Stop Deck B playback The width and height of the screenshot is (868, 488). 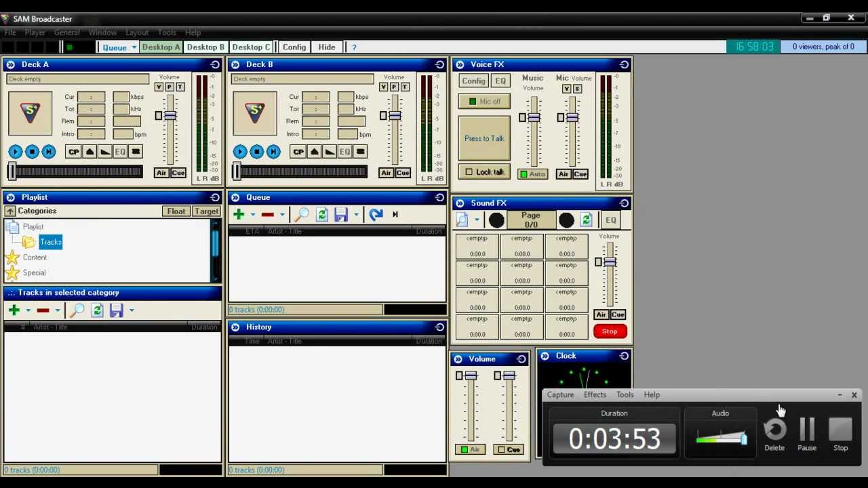(256, 152)
